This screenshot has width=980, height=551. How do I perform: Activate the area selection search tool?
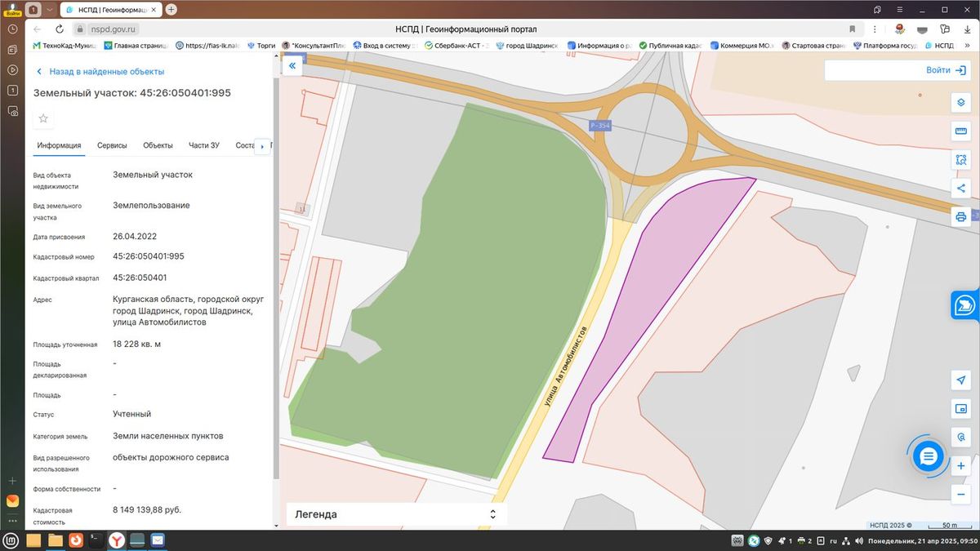tap(961, 160)
